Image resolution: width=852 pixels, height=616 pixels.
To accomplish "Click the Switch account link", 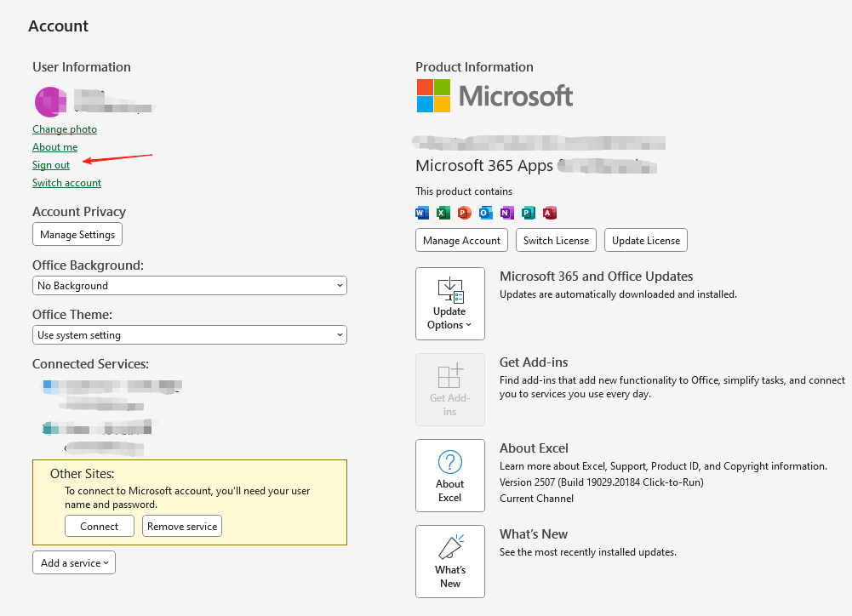I will tap(66, 183).
